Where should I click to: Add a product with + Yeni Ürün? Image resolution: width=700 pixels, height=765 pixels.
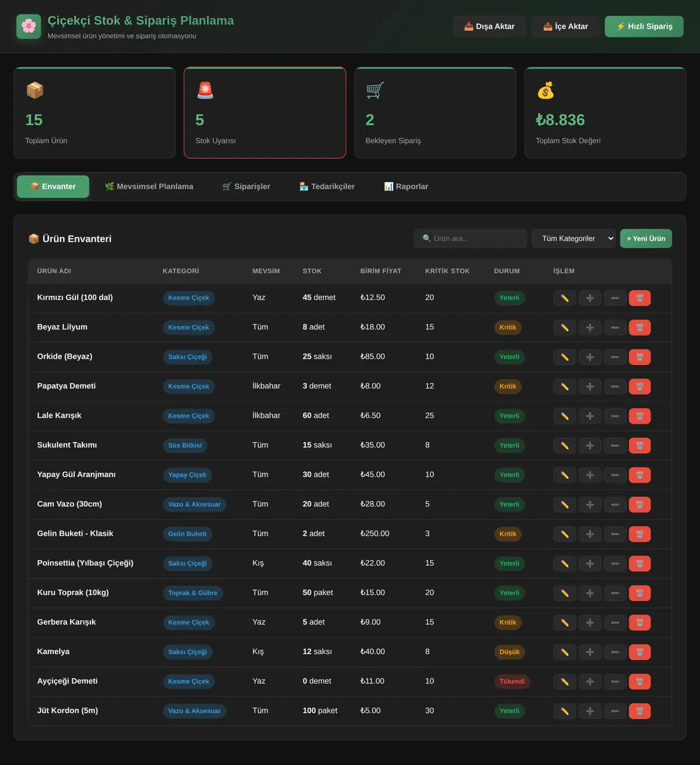tap(646, 238)
